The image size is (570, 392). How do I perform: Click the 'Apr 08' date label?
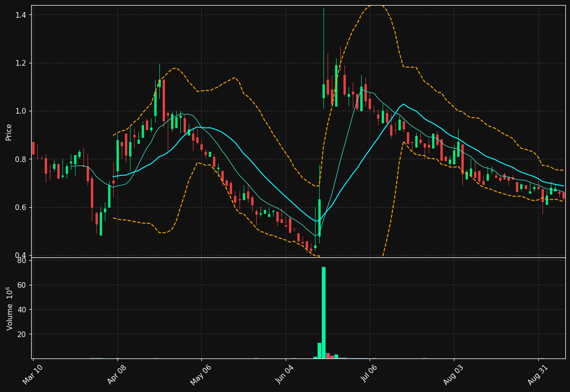[x=118, y=375]
